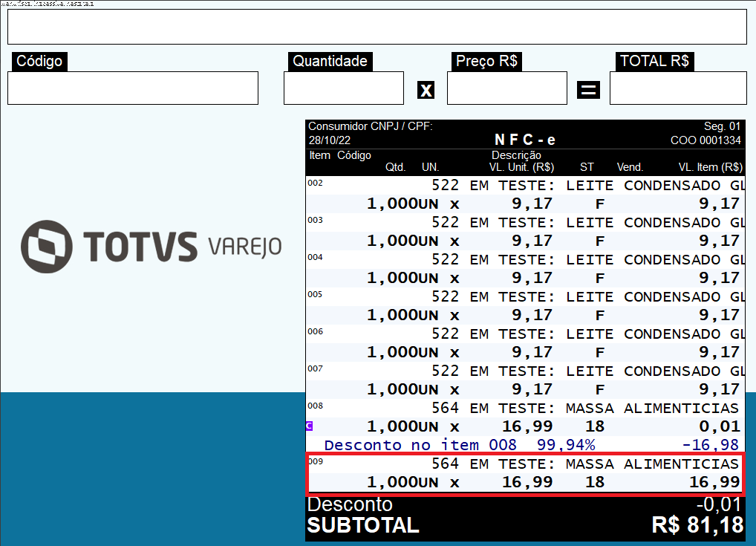Click the Preço R$ input field
Screen dimensions: 756x546
click(507, 88)
